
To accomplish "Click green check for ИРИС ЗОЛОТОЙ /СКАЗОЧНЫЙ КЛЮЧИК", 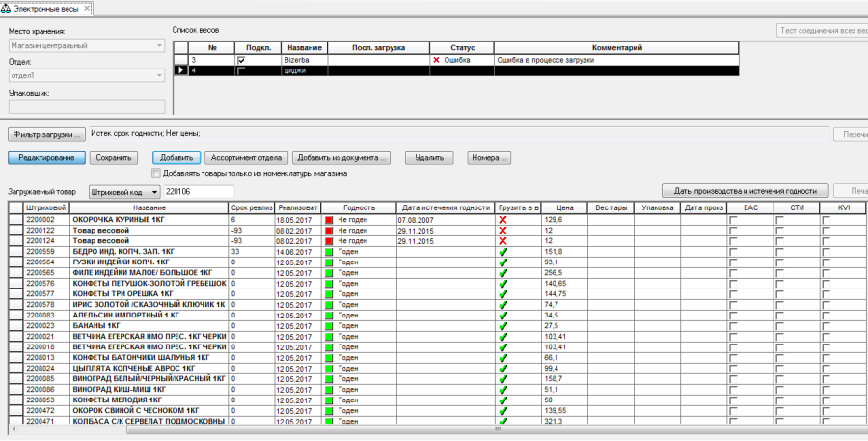I will point(503,305).
